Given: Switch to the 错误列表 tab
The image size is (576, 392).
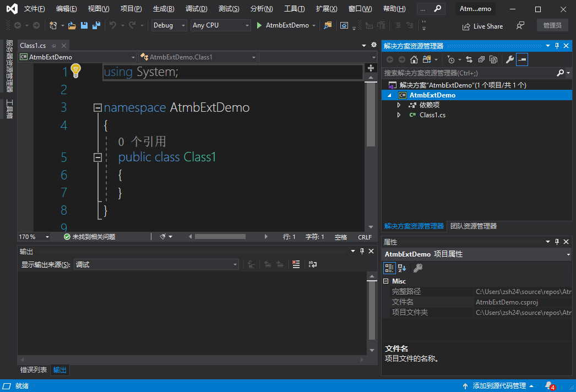Looking at the screenshot, I should [x=34, y=370].
